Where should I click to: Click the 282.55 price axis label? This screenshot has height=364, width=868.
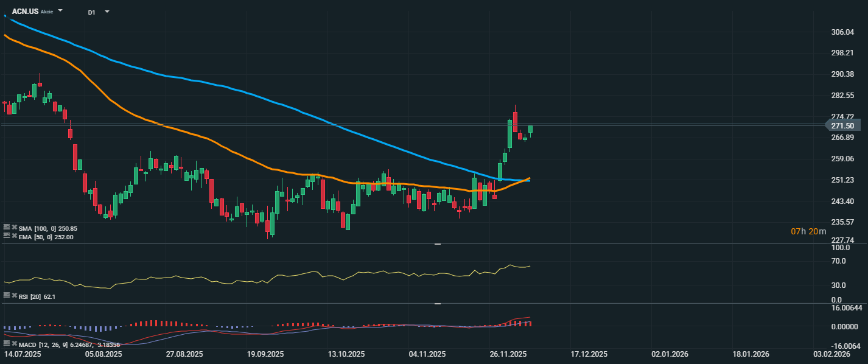842,96
